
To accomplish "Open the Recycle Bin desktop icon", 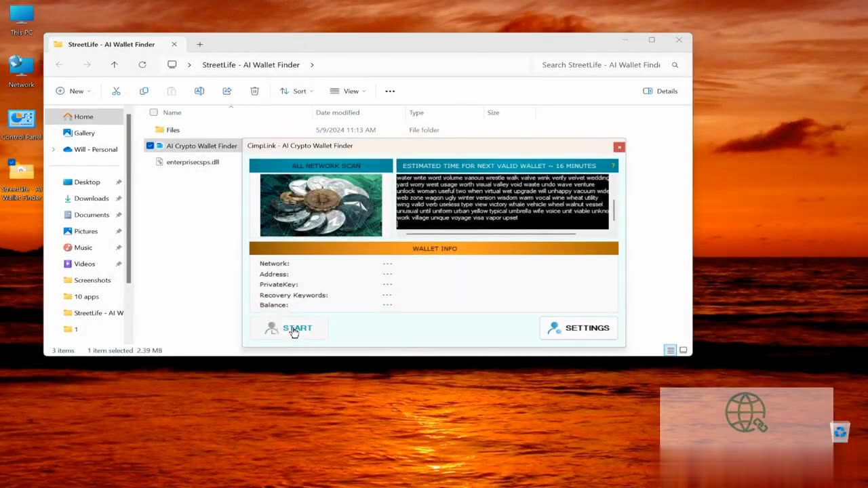I will [840, 432].
